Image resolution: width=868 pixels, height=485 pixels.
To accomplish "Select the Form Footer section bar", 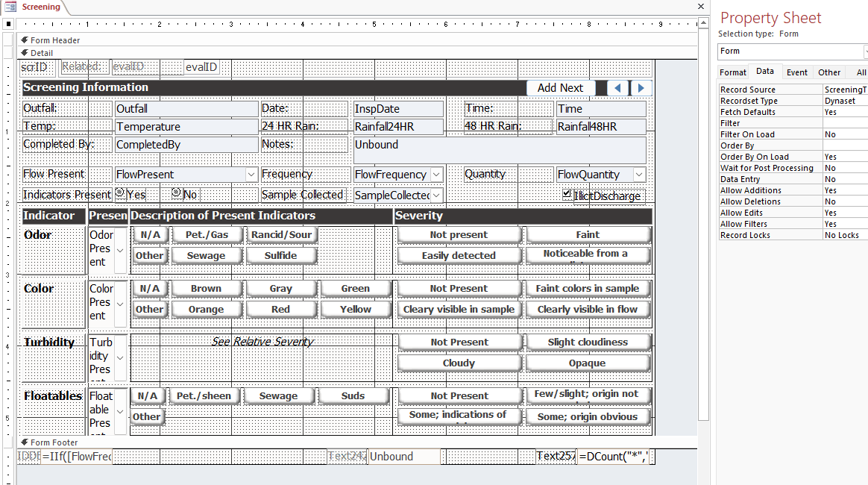I will click(356, 442).
